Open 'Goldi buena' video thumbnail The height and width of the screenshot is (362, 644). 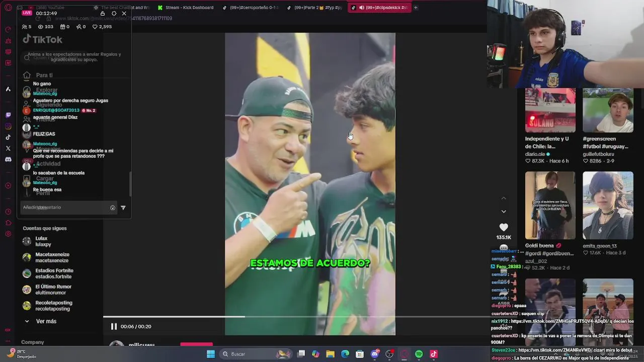coord(550,205)
